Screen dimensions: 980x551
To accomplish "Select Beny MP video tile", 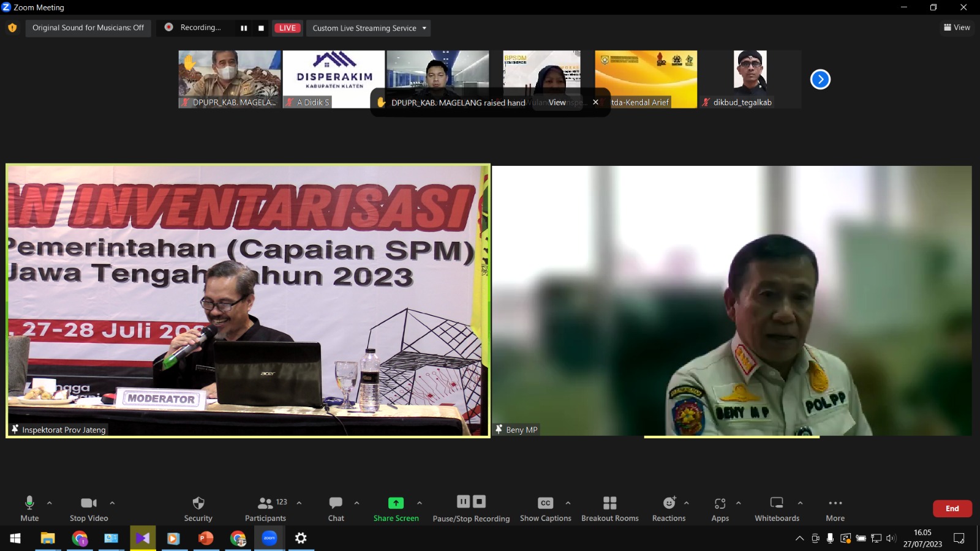I will pyautogui.click(x=732, y=301).
